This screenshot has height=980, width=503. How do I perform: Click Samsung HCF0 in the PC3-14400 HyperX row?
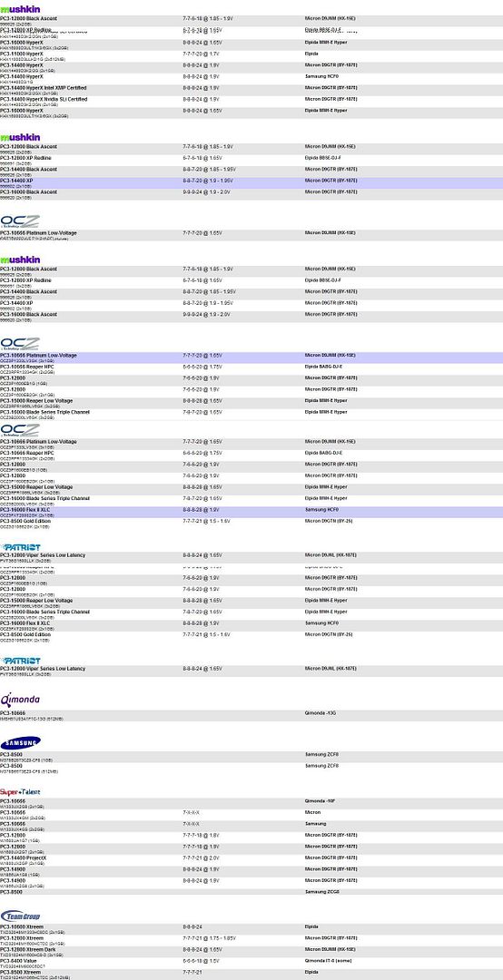321,77
